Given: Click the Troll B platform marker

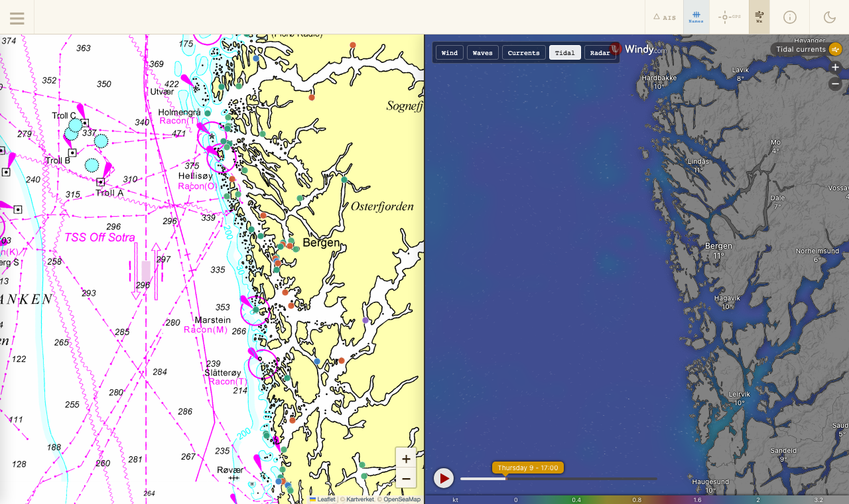Looking at the screenshot, I should click(72, 153).
